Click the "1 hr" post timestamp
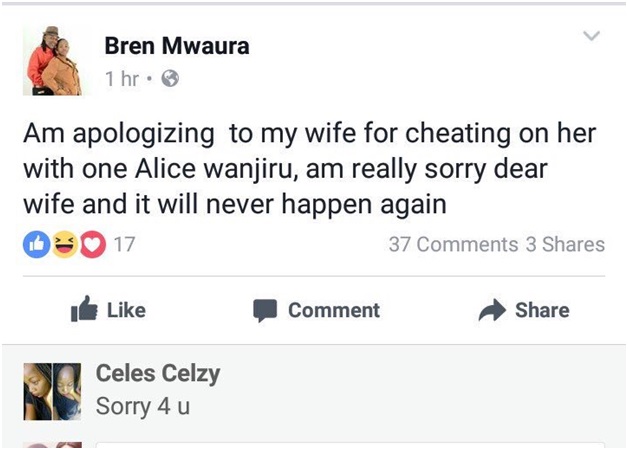628x450 pixels. 122,80
